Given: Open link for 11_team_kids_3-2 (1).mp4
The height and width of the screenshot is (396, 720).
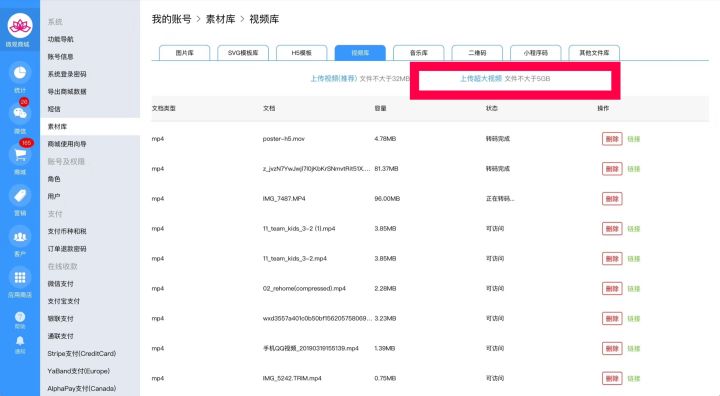Looking at the screenshot, I should (x=634, y=228).
